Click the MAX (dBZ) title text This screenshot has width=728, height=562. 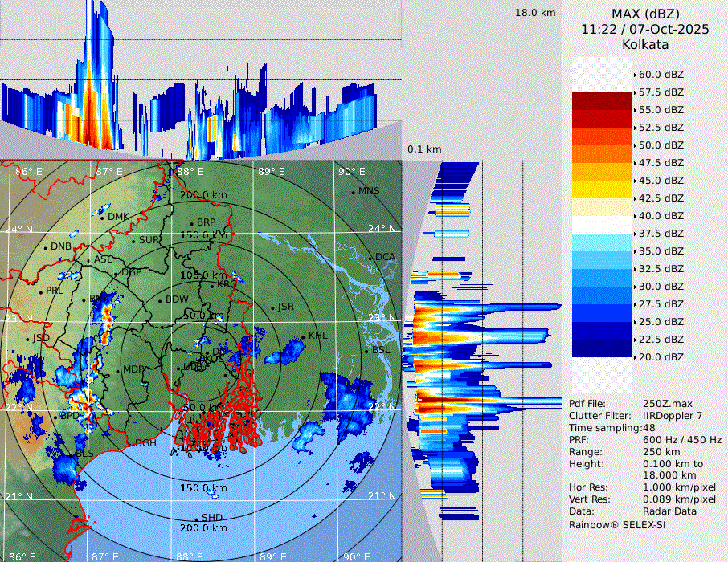645,14
